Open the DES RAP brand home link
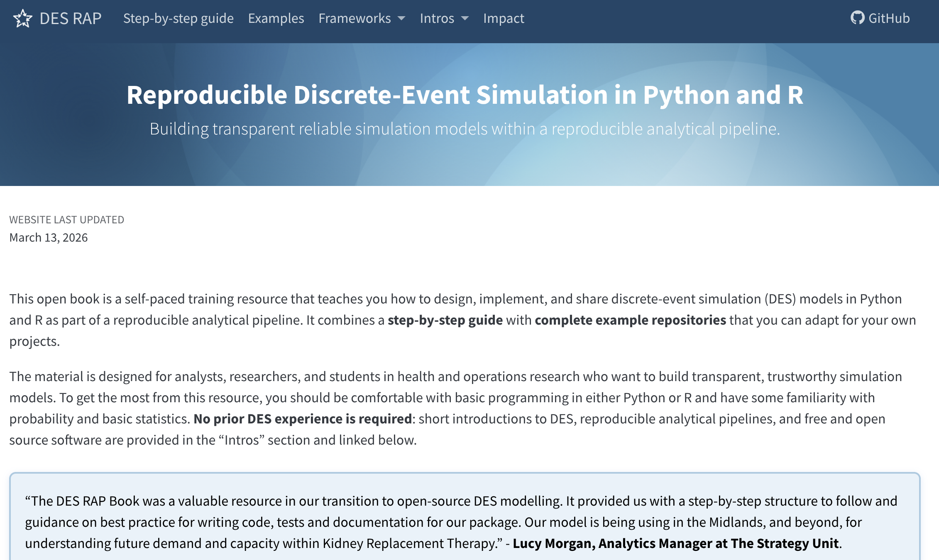 70,18
